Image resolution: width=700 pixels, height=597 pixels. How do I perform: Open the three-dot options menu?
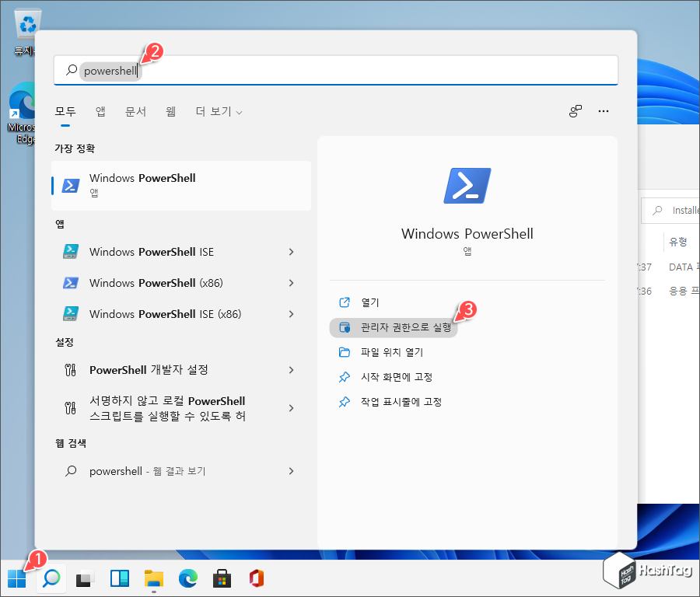603,111
